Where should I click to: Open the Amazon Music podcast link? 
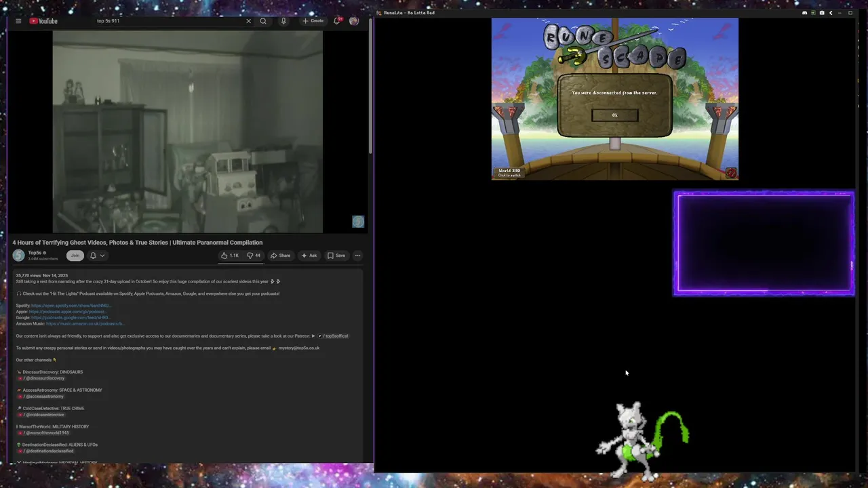(85, 324)
